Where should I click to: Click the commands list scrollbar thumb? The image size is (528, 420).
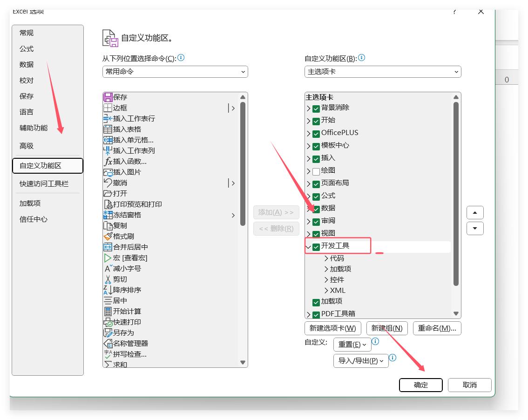243,164
